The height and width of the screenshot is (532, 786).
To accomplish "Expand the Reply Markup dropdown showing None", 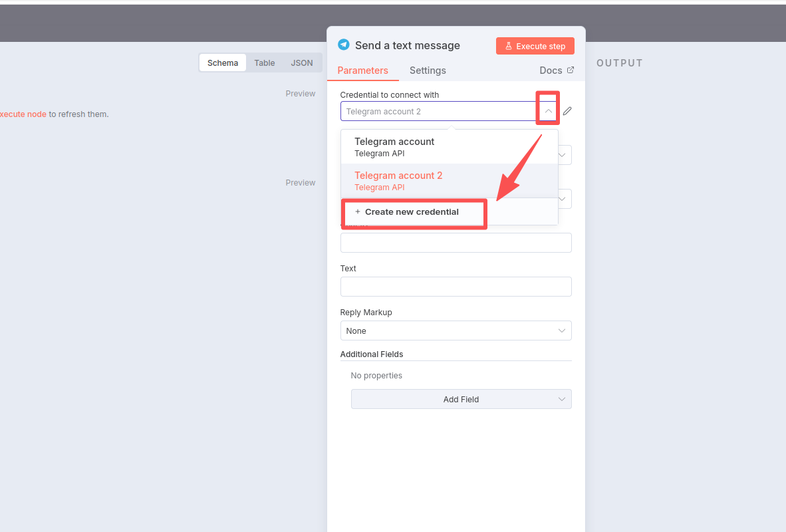I will 456,331.
